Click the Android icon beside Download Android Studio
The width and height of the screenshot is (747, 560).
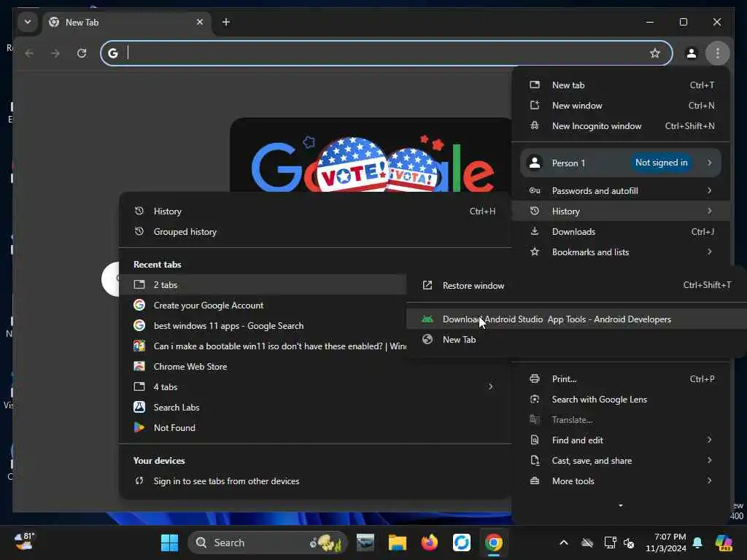coord(427,319)
